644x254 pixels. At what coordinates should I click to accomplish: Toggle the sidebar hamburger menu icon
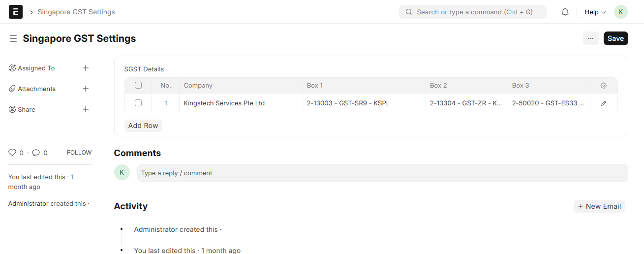pos(13,38)
